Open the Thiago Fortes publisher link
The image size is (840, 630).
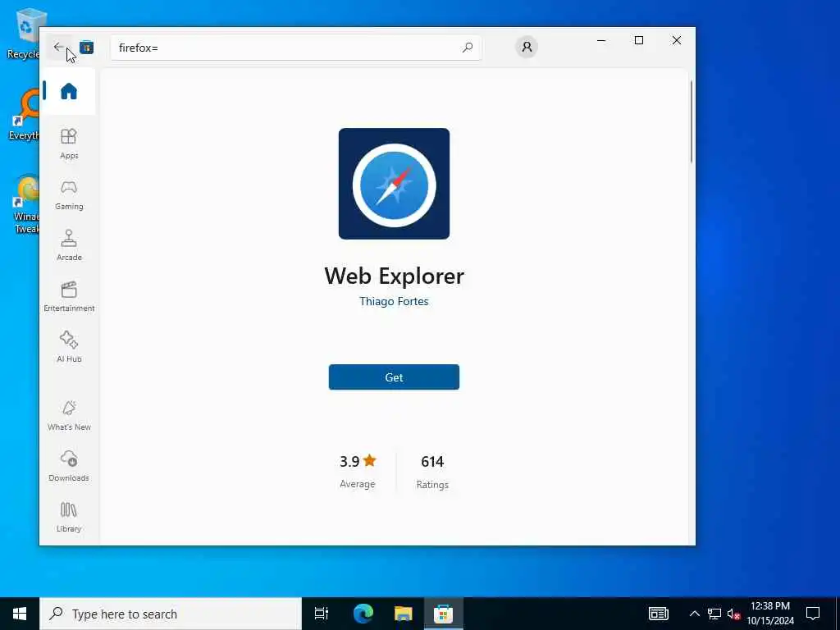coord(394,301)
